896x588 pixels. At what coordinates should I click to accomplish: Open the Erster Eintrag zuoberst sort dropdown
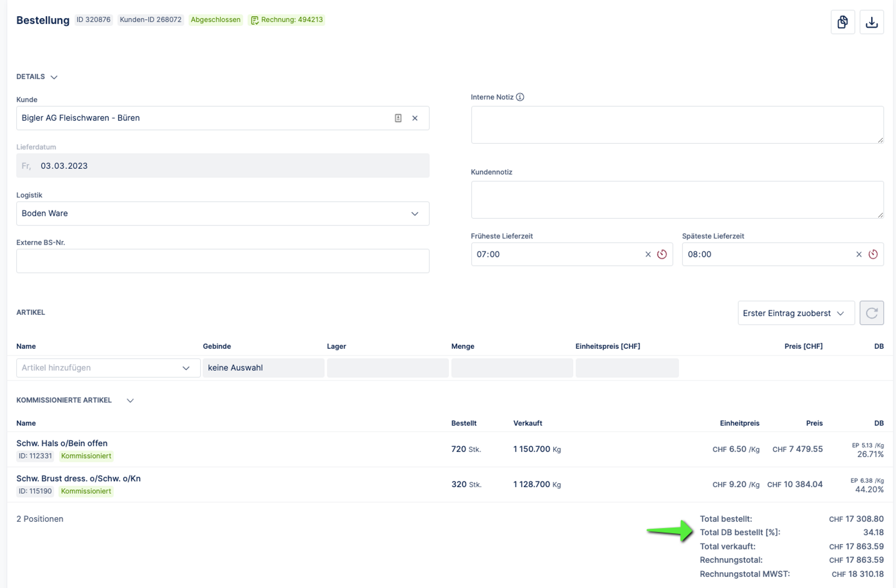point(796,313)
